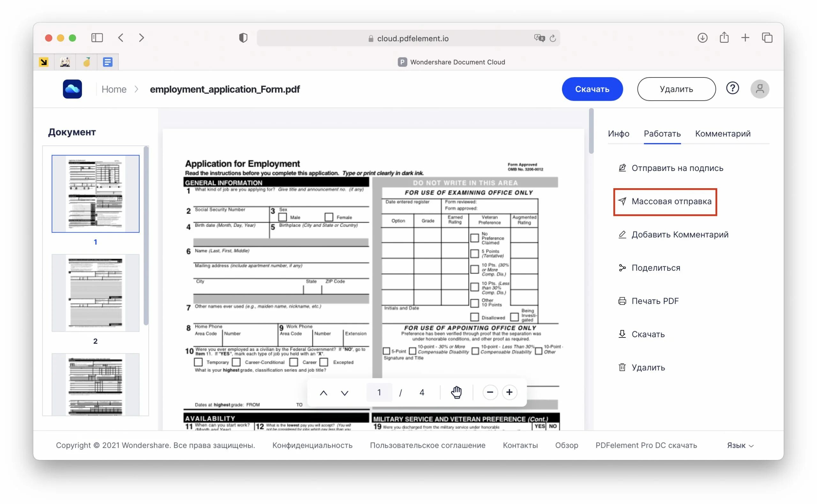Check the Female checkbox in form
The width and height of the screenshot is (817, 504).
coord(328,217)
